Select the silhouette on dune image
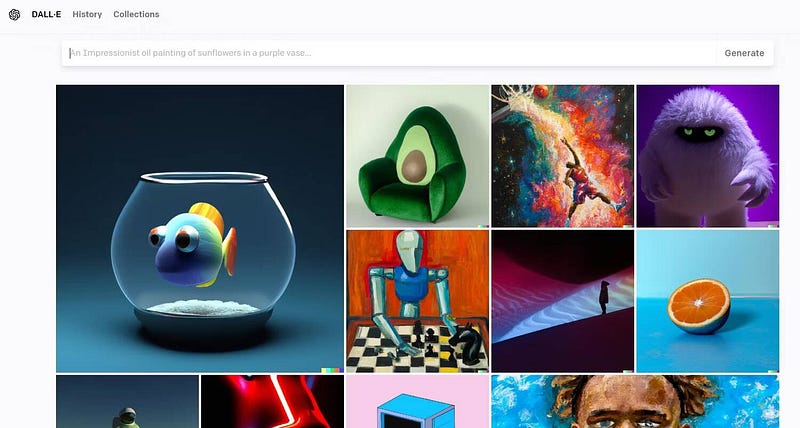Screen dimensions: 800x428 click(x=563, y=301)
